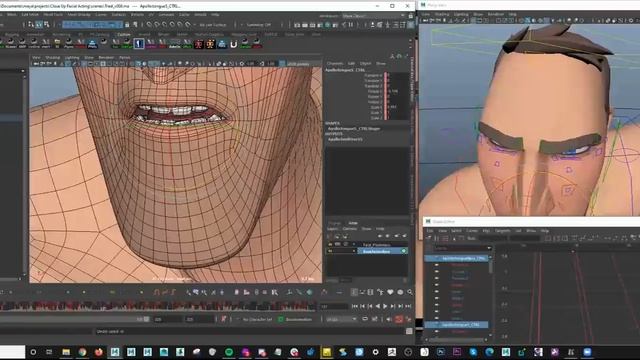
Task: Toggle visibility of the selected animation layer
Action: [330, 251]
